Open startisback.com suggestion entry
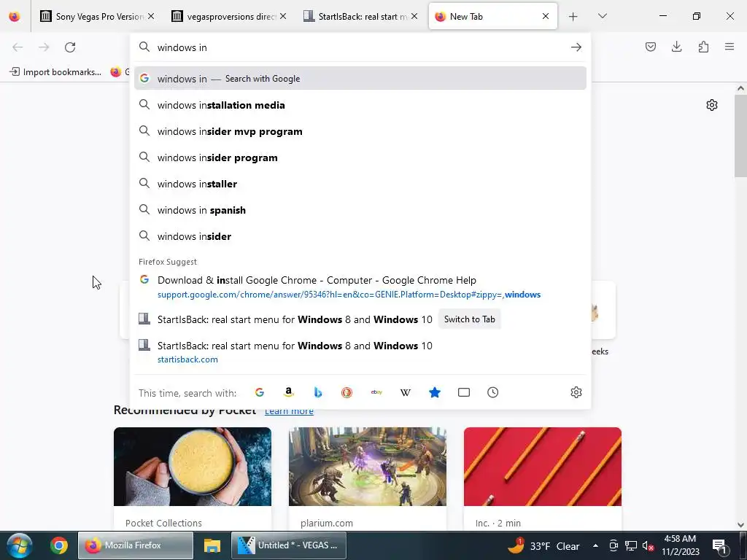 click(x=360, y=352)
